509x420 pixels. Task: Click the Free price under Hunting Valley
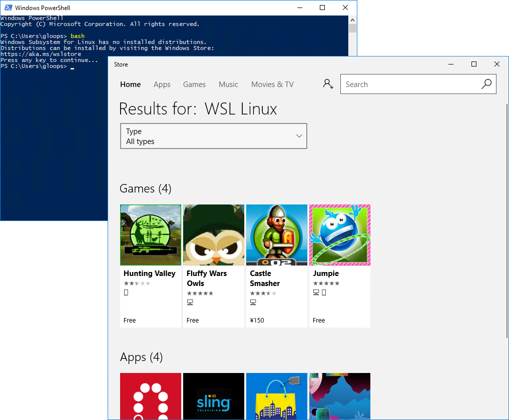(x=130, y=320)
